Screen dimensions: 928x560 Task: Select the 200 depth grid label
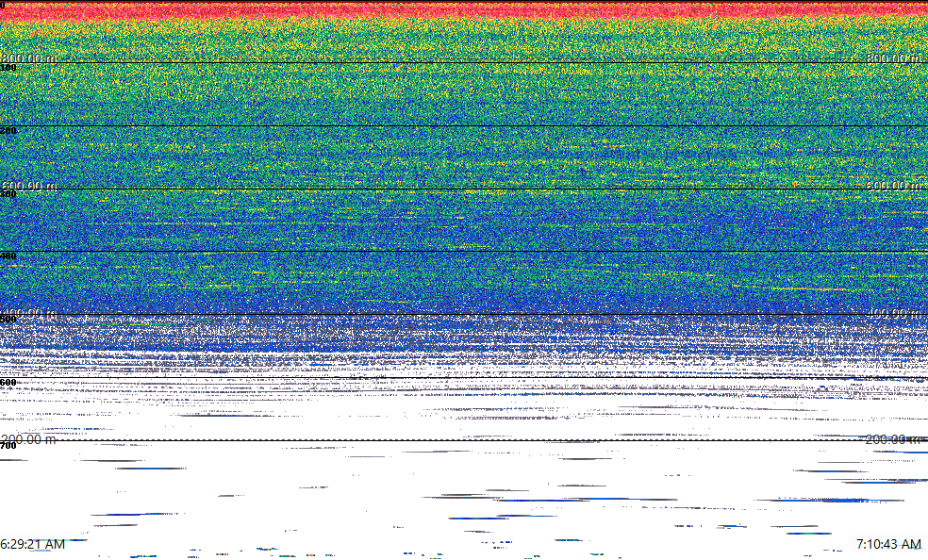click(x=8, y=131)
